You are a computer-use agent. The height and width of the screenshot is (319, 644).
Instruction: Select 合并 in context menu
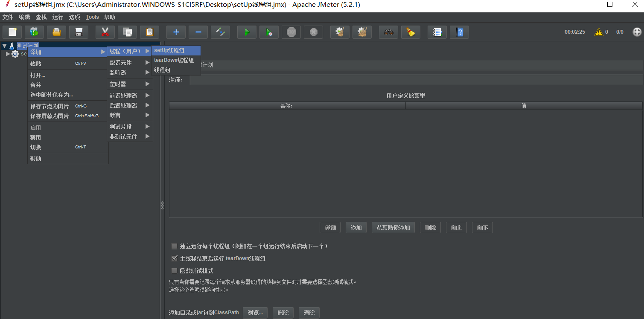click(68, 85)
